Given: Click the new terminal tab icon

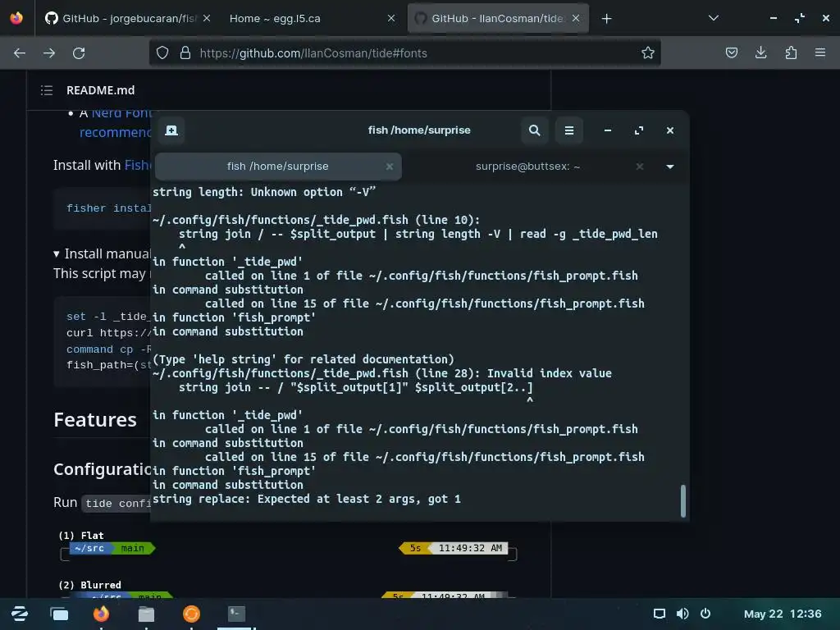Looking at the screenshot, I should [x=171, y=130].
